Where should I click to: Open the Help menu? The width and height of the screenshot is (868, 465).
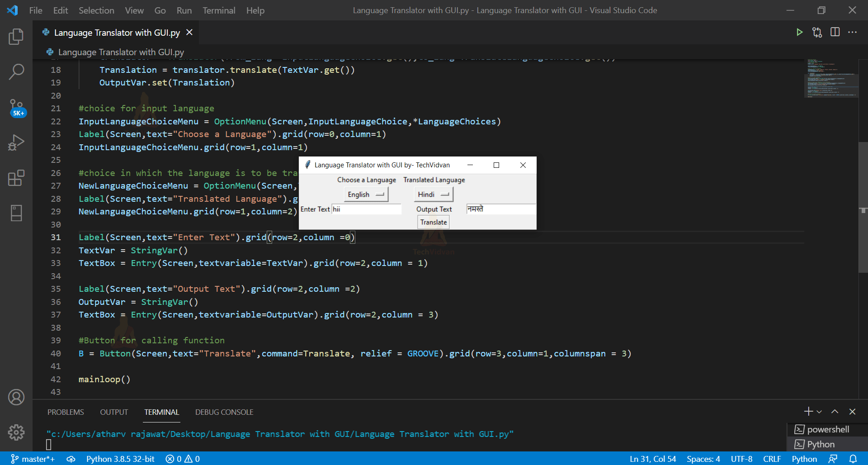255,10
